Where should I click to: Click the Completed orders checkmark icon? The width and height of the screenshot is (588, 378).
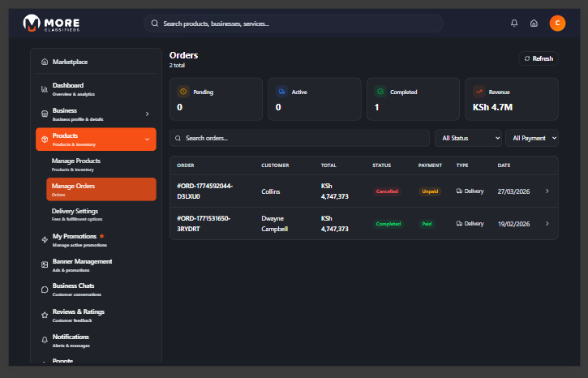click(380, 92)
